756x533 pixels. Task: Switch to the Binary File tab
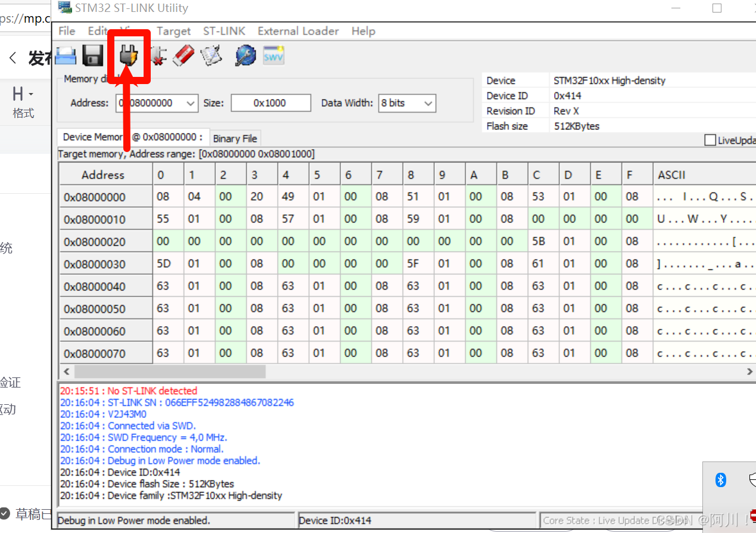235,138
